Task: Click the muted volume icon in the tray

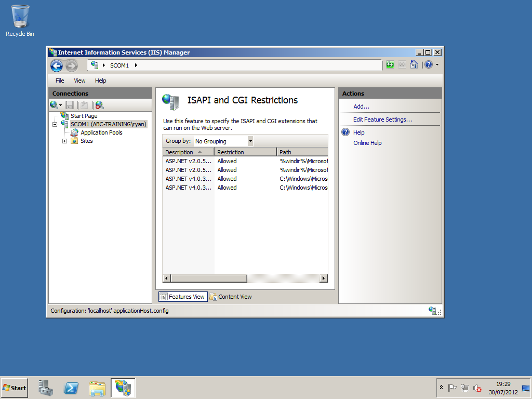Action: [477, 388]
